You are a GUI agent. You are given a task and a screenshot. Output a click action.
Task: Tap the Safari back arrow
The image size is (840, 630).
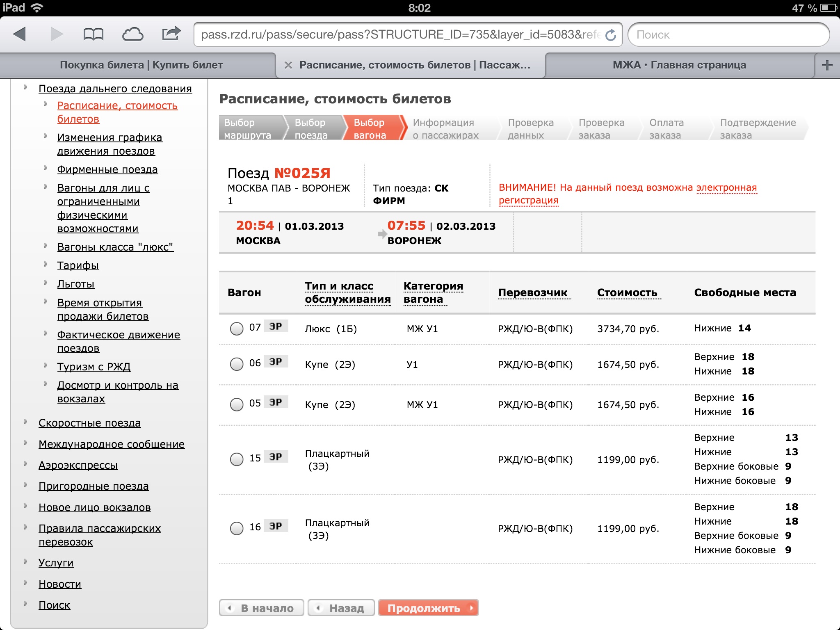pos(20,34)
